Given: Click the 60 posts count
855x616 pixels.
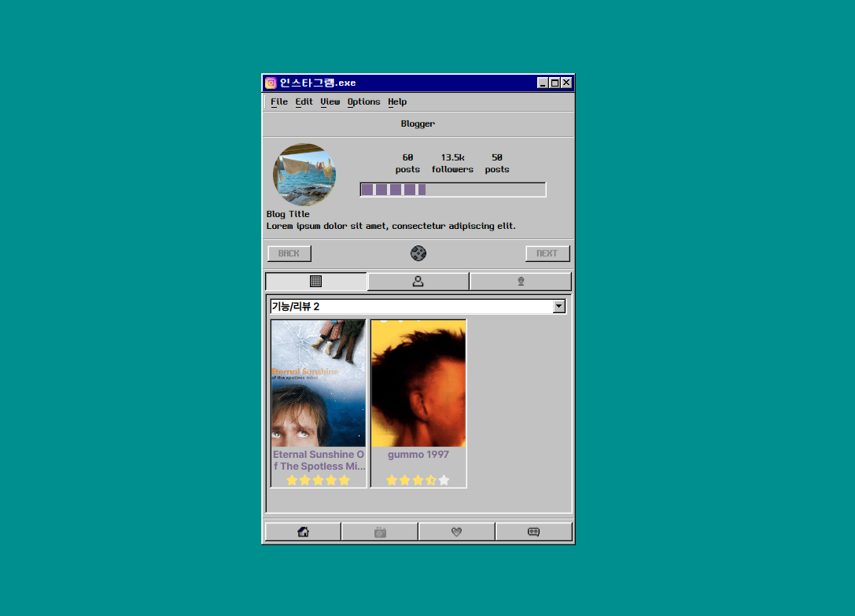Looking at the screenshot, I should point(407,163).
